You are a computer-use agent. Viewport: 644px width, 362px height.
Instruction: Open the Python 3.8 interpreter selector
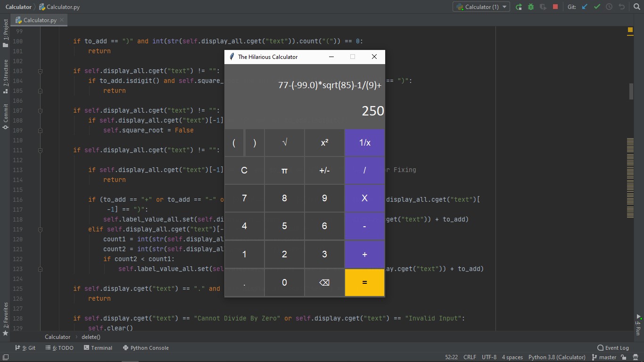point(557,357)
